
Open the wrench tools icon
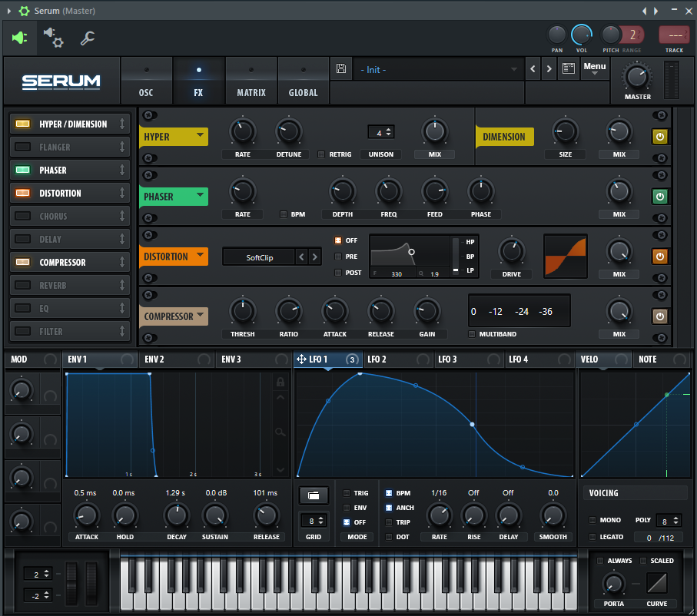pyautogui.click(x=87, y=38)
